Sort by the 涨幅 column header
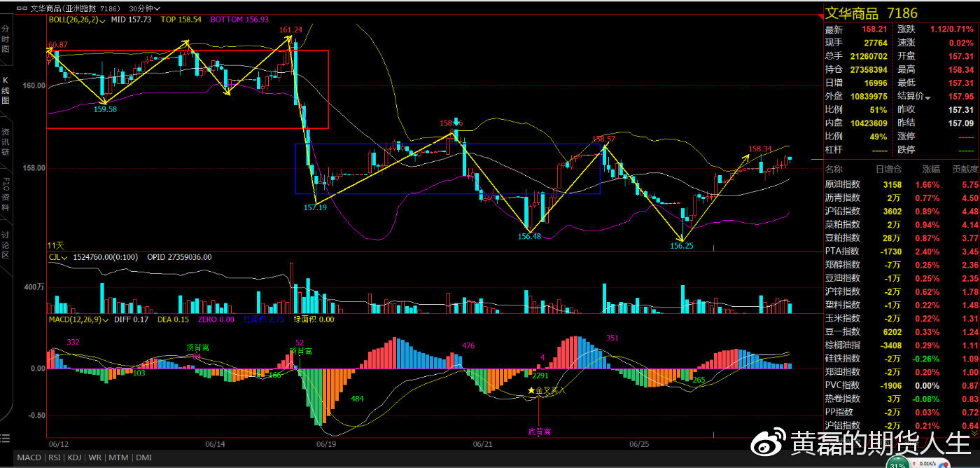The height and width of the screenshot is (468, 980). pos(931,170)
